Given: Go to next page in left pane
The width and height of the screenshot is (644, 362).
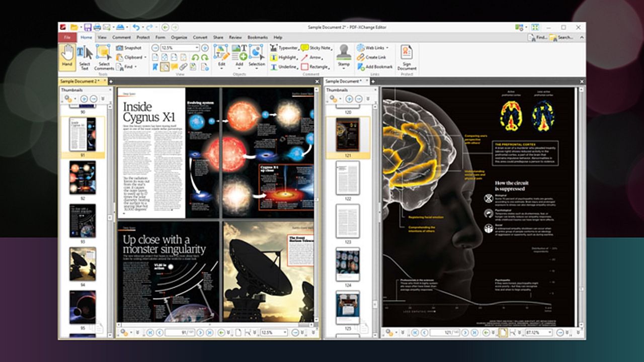Looking at the screenshot, I should click(x=200, y=332).
